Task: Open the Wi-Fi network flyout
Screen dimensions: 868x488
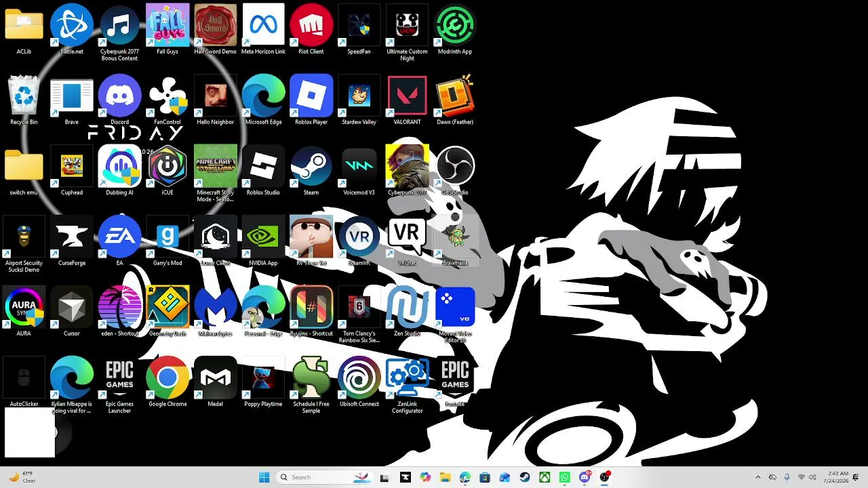Action: coord(802,477)
